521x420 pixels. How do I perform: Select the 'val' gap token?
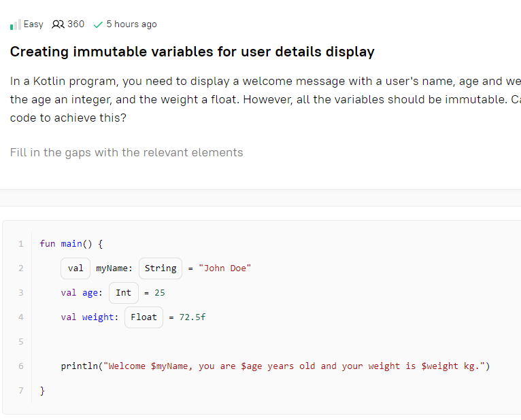(75, 268)
